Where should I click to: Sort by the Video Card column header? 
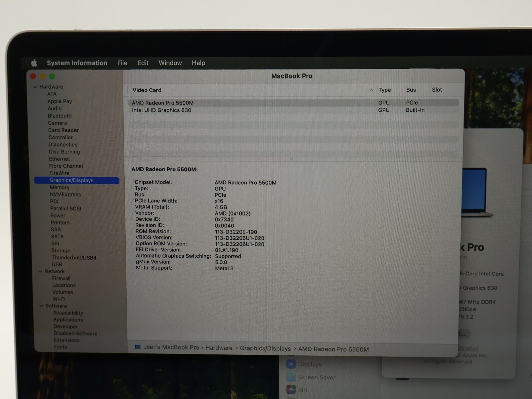click(147, 90)
